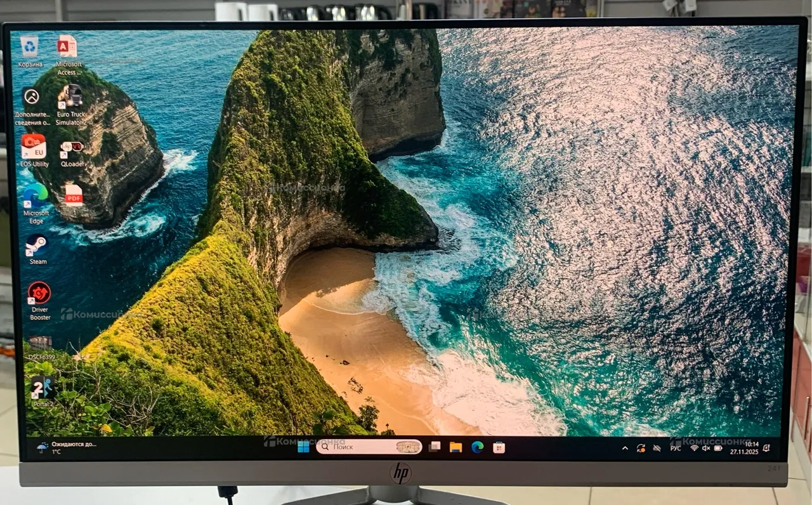Screen dimensions: 812x505
Task: Open the EOS Utility shortcut
Action: tap(34, 147)
